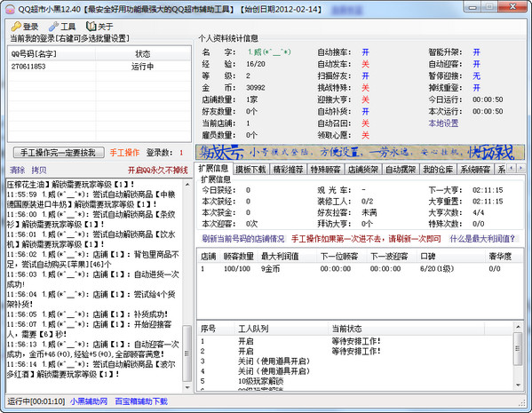Select QQ account row 270611853
The width and height of the screenshot is (532, 413).
[x=99, y=67]
